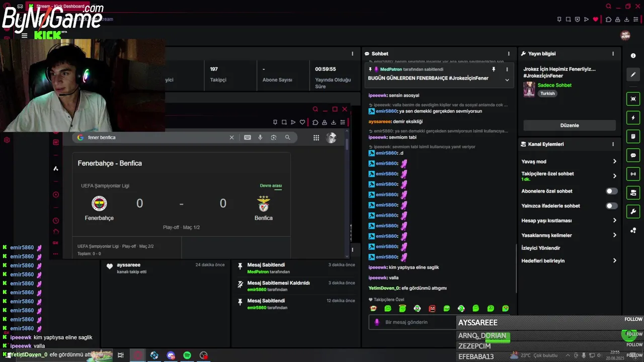Expand Yasaklanmış kelimeler setting
The image size is (644, 362).
coord(614,235)
